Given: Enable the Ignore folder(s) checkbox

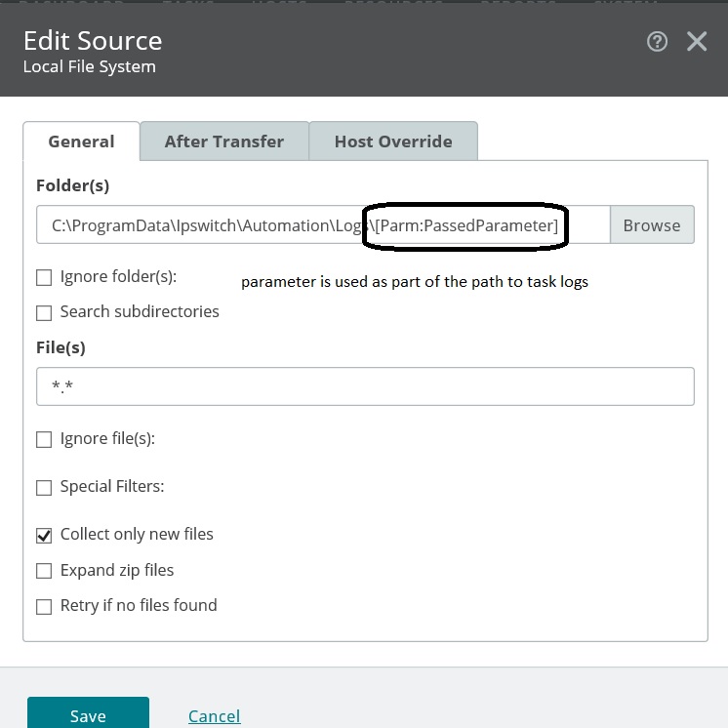Looking at the screenshot, I should point(44,278).
